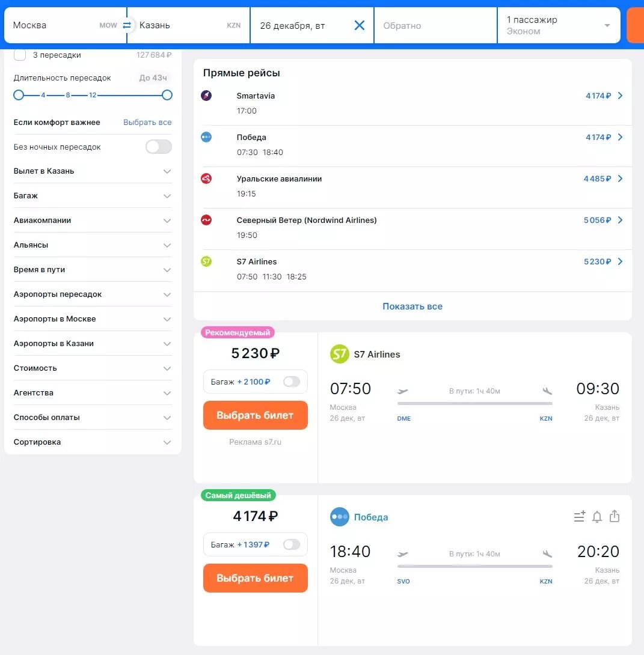
Task: Open Победа airline name link
Action: click(370, 517)
